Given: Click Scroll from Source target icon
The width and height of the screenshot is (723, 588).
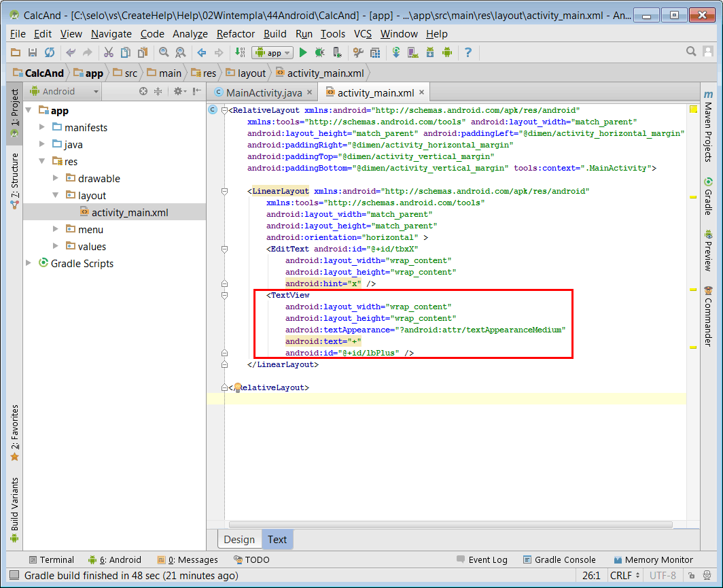Looking at the screenshot, I should 143,91.
